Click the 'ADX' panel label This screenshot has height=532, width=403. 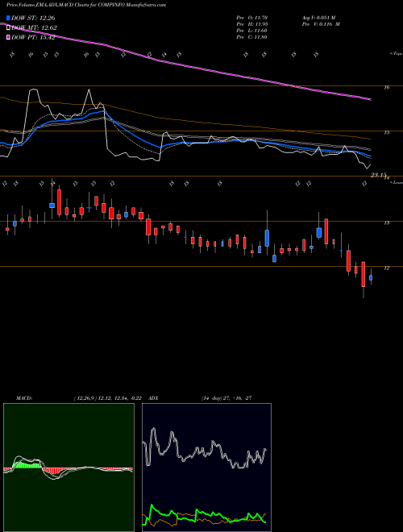153,398
